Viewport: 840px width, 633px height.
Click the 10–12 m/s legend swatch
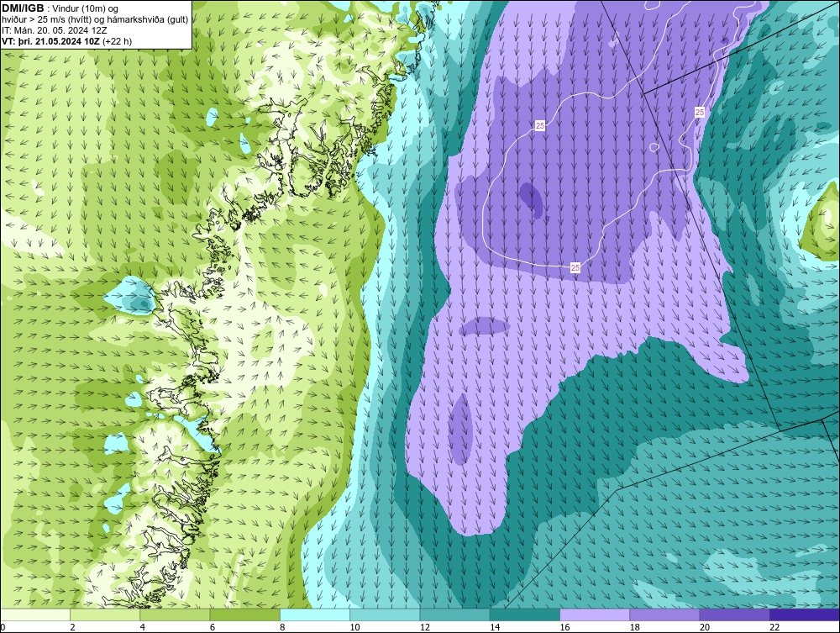point(385,615)
